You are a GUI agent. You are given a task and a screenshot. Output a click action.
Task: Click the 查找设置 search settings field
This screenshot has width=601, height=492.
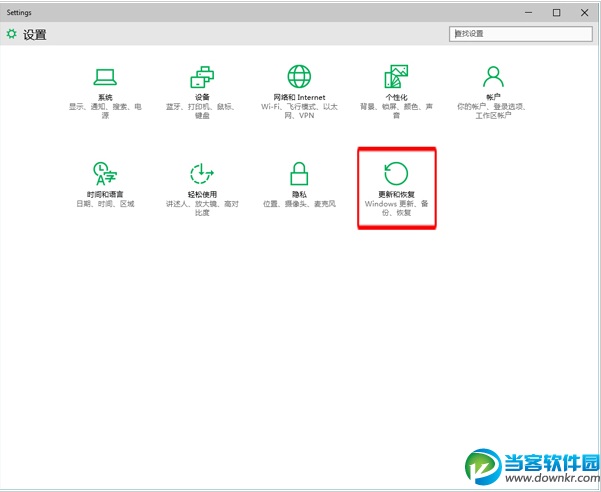[521, 34]
